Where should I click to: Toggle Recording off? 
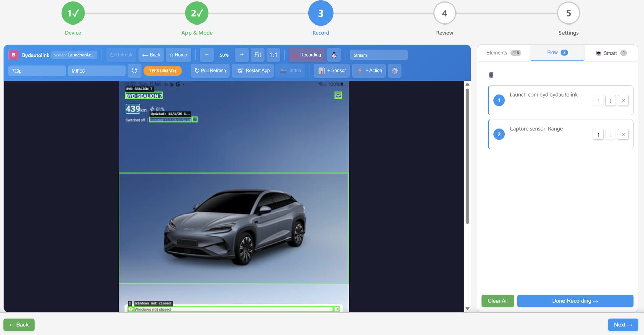307,55
